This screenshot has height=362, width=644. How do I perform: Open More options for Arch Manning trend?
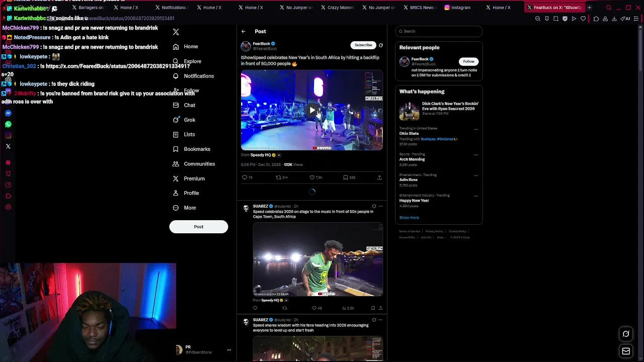tap(476, 155)
